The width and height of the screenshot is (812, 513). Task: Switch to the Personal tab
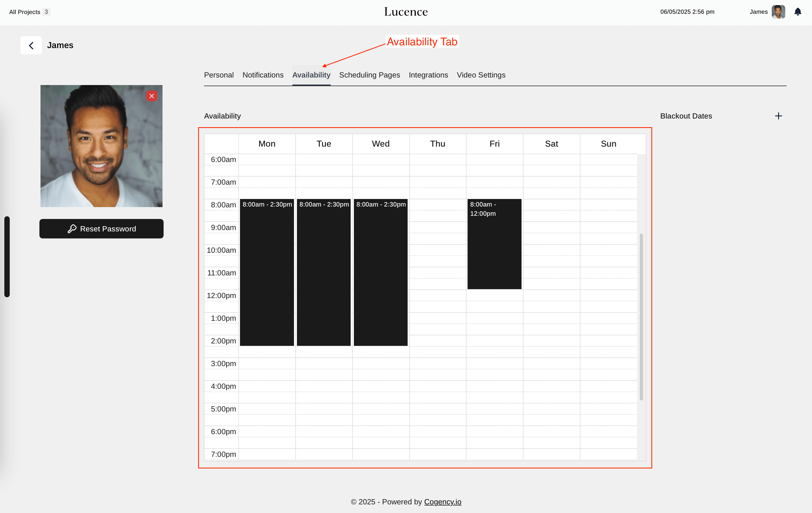(218, 75)
